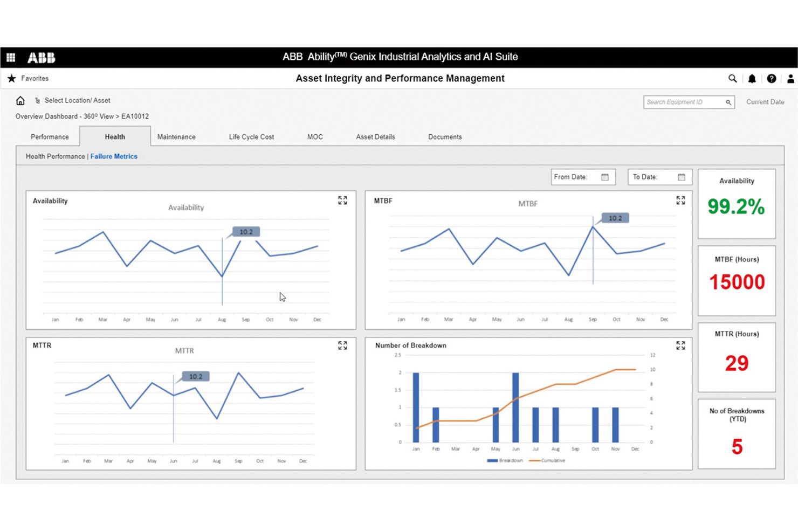Click the 10.2 tooltip on MTTR chart
This screenshot has width=798, height=532.
coord(196,376)
